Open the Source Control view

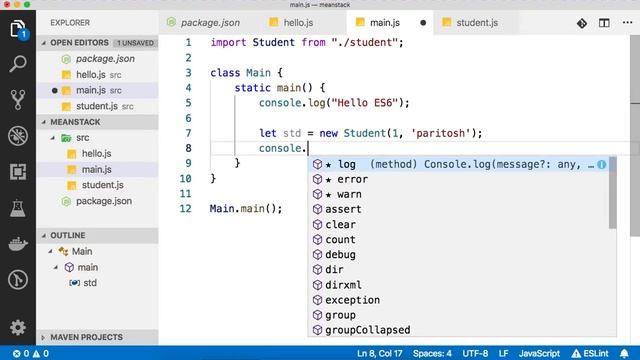point(18,100)
